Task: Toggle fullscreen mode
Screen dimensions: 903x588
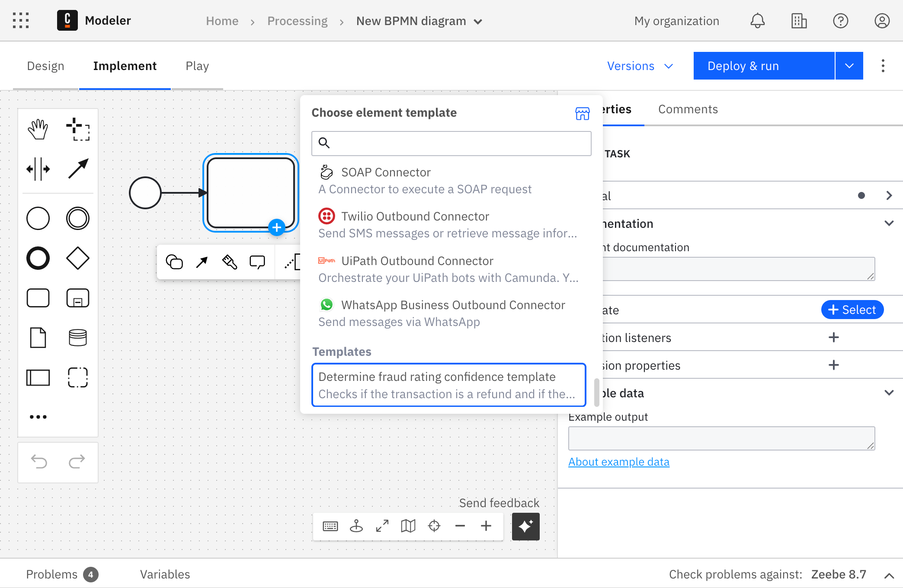Action: click(x=382, y=526)
